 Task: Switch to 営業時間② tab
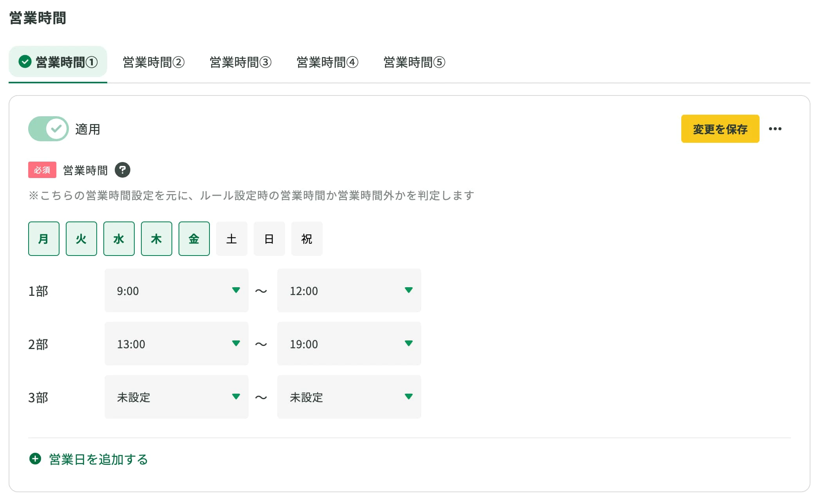point(153,62)
